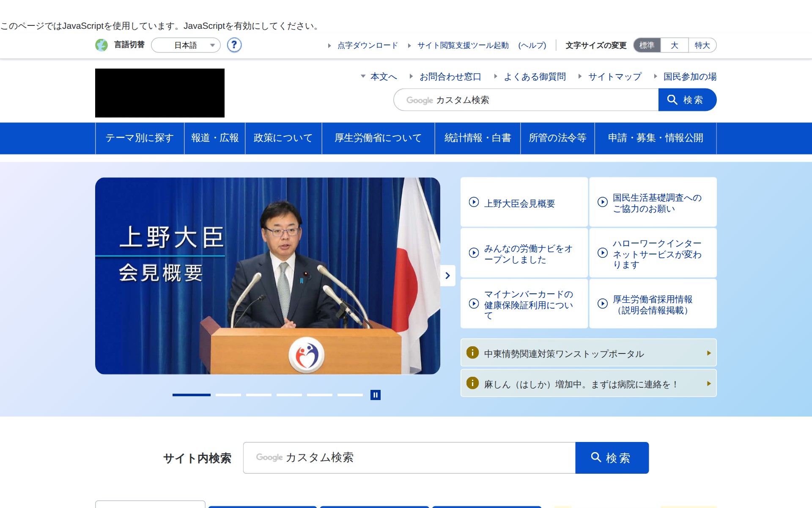812x508 pixels.
Task: Jump to second slide via carousel dot
Action: pyautogui.click(x=229, y=395)
